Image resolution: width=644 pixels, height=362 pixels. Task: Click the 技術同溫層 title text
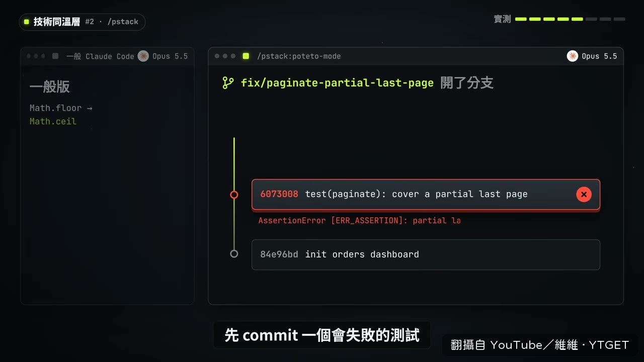pyautogui.click(x=57, y=22)
